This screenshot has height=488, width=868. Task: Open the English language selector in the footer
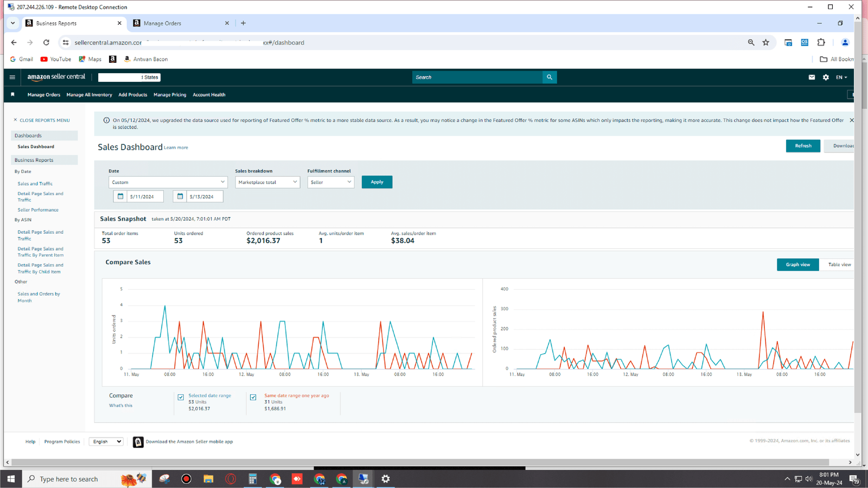click(x=106, y=441)
